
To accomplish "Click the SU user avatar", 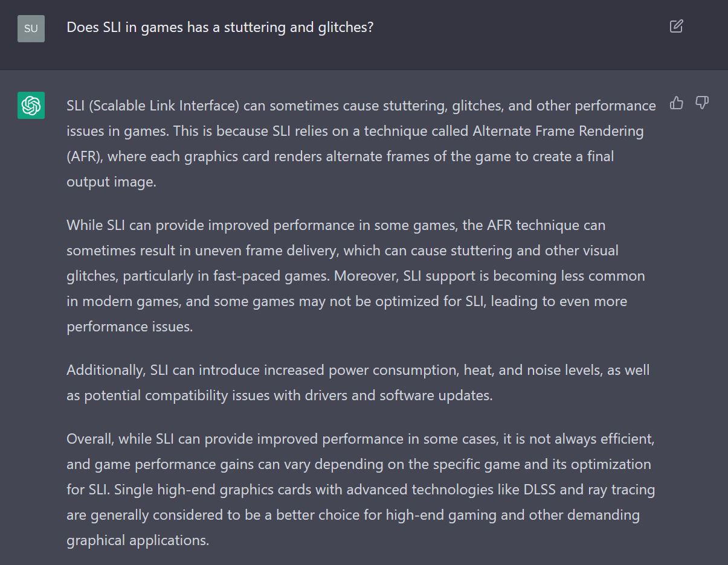I will (31, 28).
